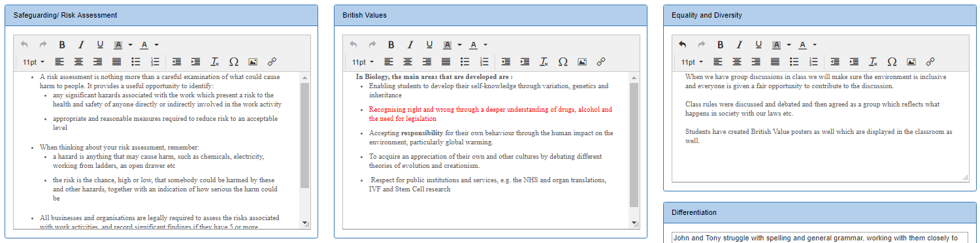Apply background color in Safeguarding editor
This screenshot has width=980, height=243.
coord(118,45)
